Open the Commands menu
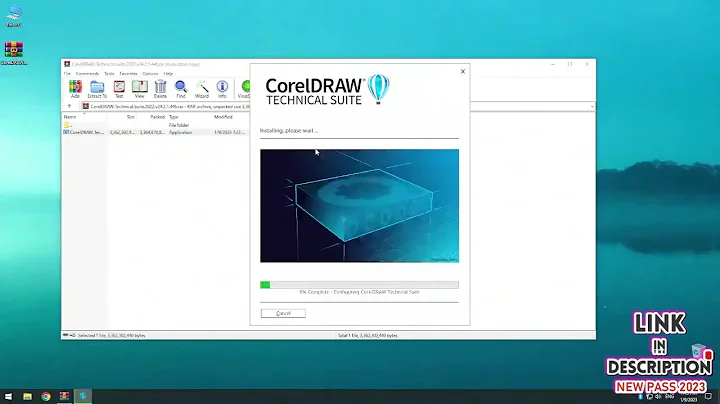 click(x=87, y=73)
